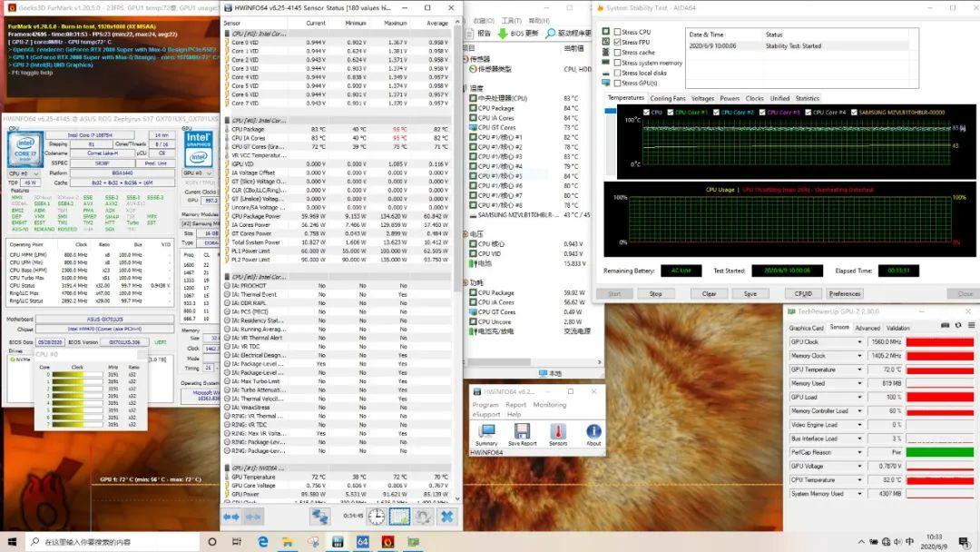
Task: Click the HWiNFO About info icon
Action: point(593,431)
